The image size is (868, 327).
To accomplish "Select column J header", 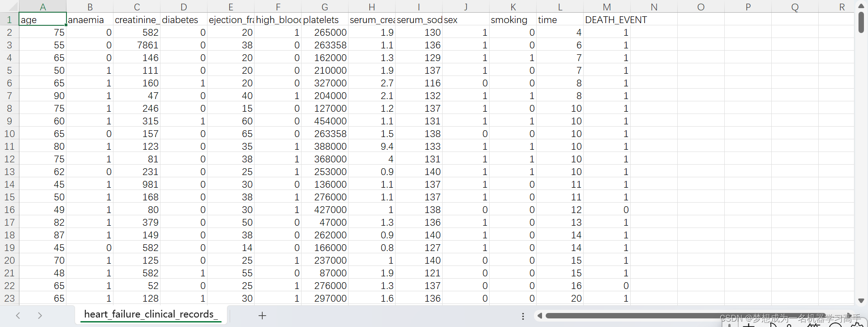I will click(466, 7).
